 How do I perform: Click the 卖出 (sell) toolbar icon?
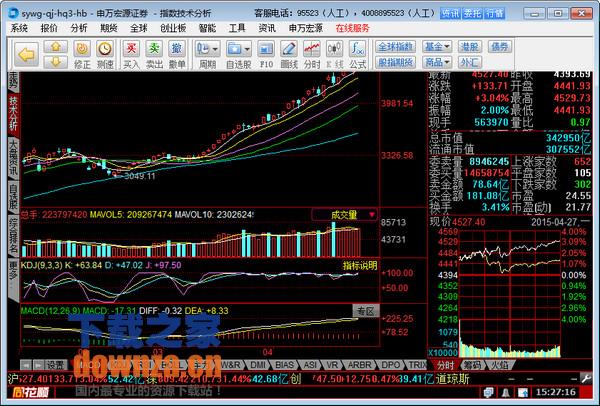pos(153,51)
